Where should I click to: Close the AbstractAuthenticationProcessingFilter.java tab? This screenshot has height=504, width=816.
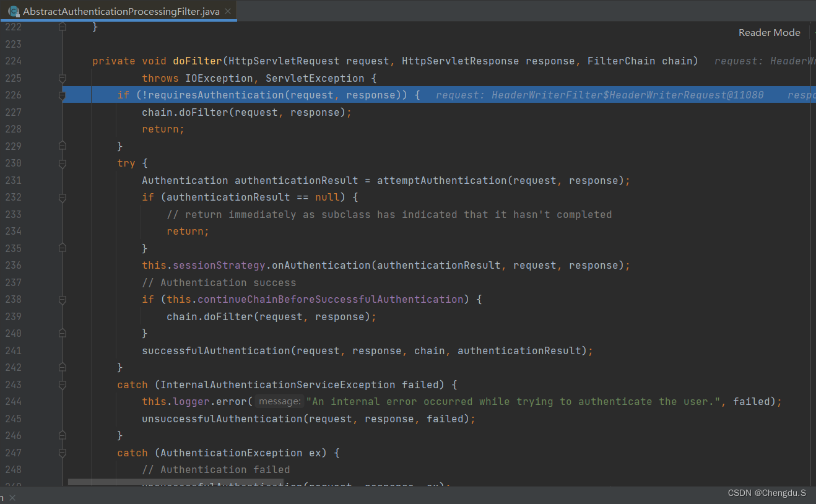(x=228, y=12)
